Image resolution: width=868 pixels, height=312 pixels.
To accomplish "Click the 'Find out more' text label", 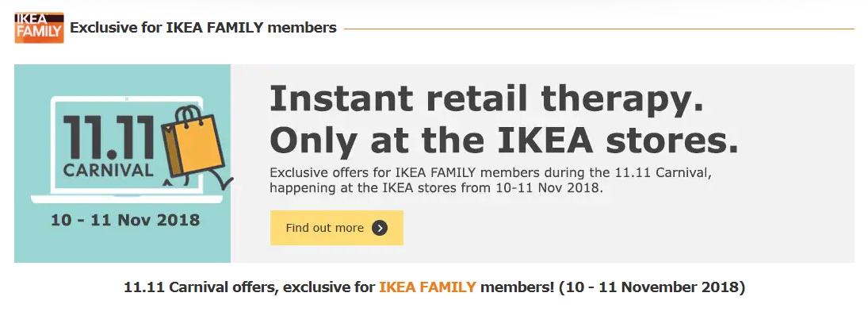I will point(324,228).
